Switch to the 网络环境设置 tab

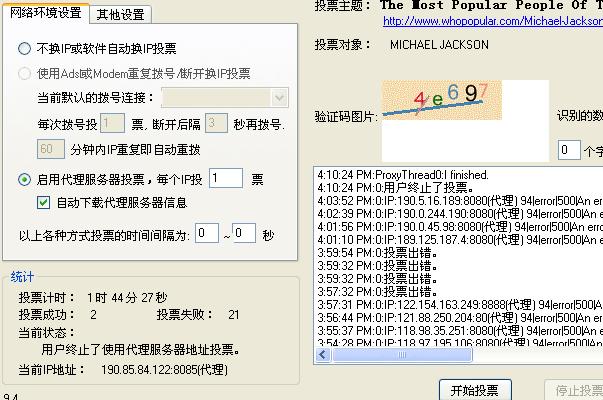pos(45,13)
